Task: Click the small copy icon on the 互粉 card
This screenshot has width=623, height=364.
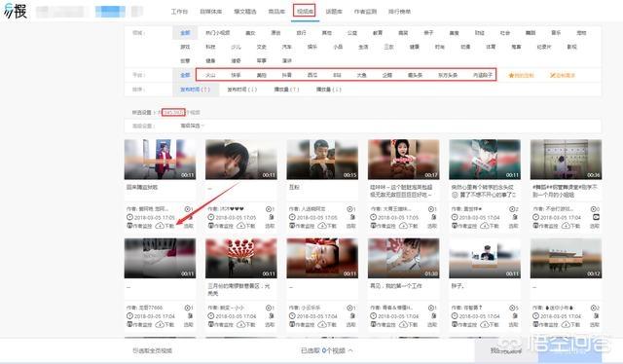Action: (352, 217)
